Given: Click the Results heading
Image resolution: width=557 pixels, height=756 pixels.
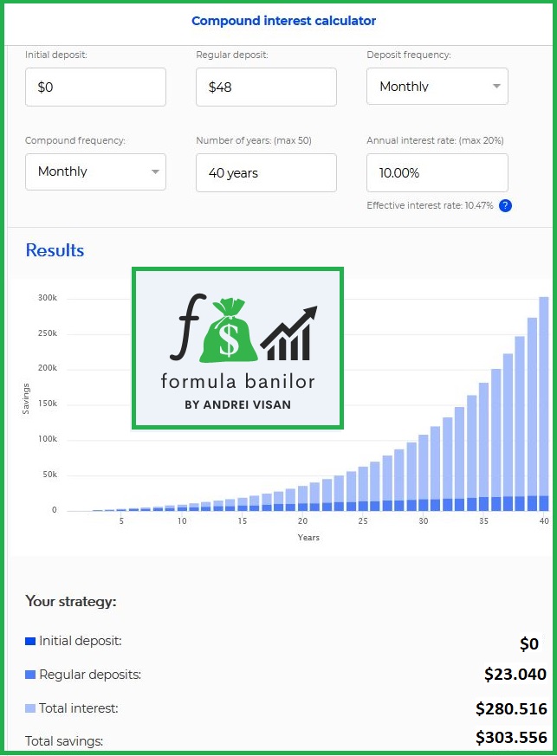Looking at the screenshot, I should pos(55,250).
